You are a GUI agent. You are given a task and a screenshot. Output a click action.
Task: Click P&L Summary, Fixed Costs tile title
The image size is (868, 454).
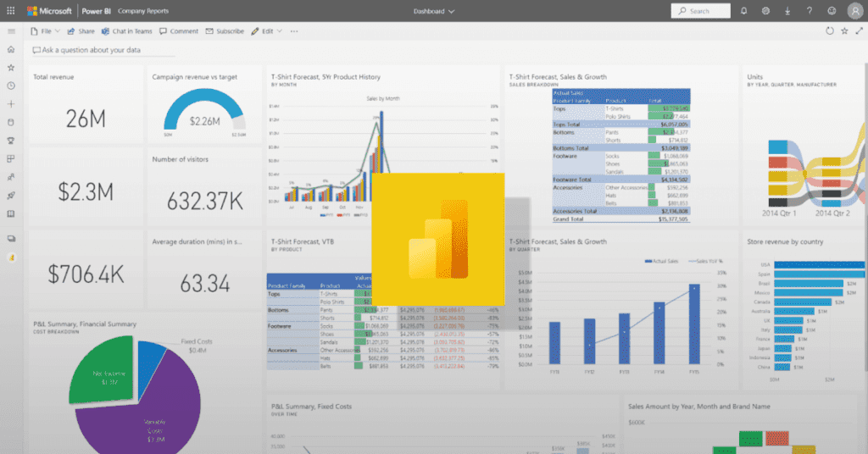(x=311, y=407)
